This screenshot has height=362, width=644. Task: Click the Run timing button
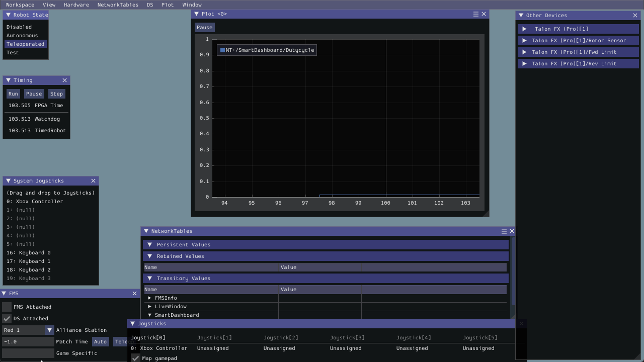[x=13, y=94]
